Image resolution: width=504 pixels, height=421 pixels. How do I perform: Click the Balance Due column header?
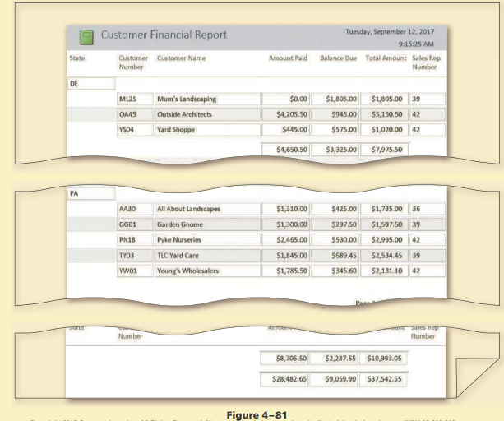338,58
